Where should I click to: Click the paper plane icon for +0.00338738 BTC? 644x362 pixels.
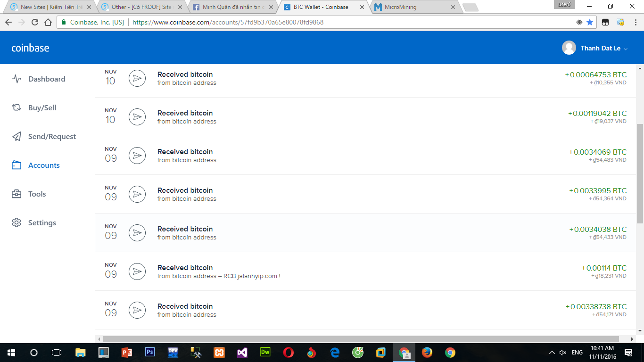[x=137, y=310]
